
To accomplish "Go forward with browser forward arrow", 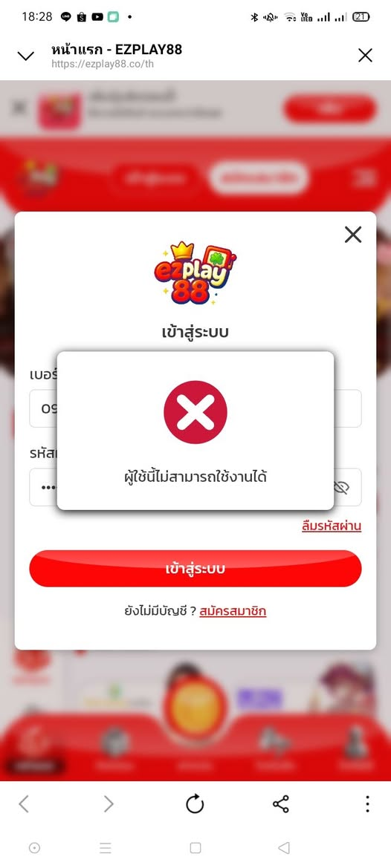I will click(109, 804).
